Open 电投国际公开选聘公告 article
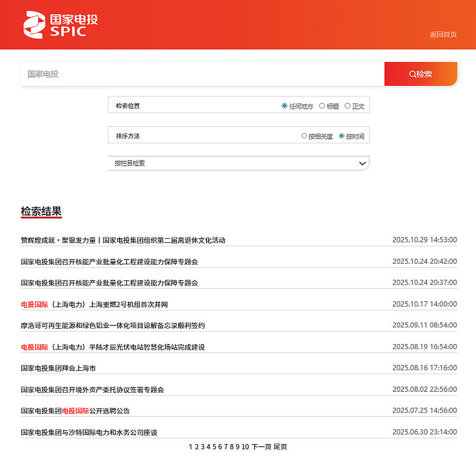 (76, 411)
